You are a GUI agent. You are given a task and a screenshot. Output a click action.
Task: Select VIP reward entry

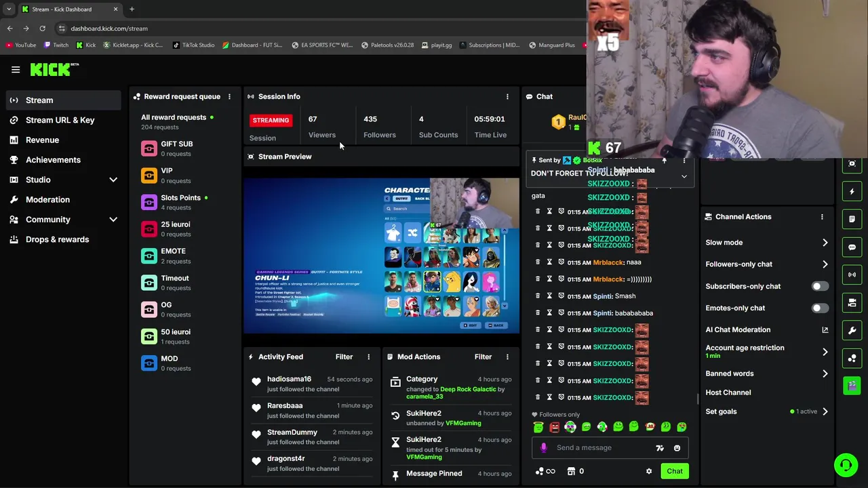[184, 176]
